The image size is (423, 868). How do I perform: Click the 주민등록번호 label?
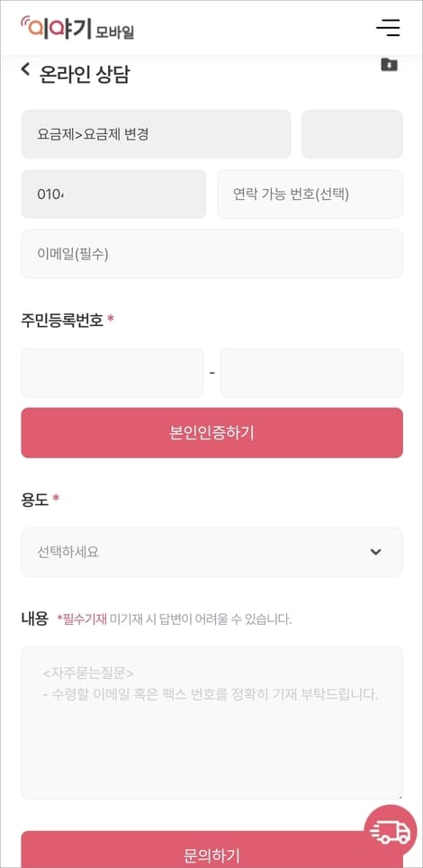pos(62,320)
